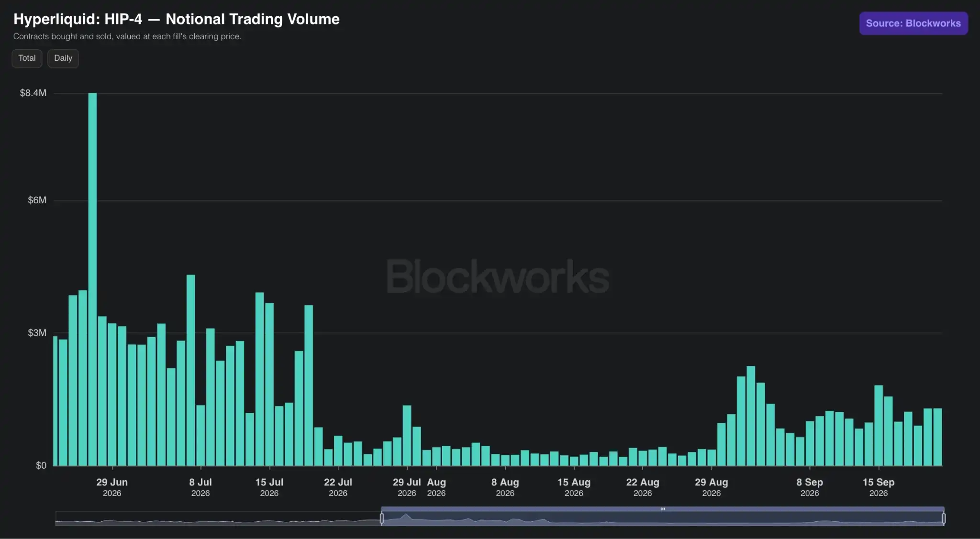Image resolution: width=980 pixels, height=539 pixels.
Task: Click the 29 Jul spike bar
Action: pos(407,435)
